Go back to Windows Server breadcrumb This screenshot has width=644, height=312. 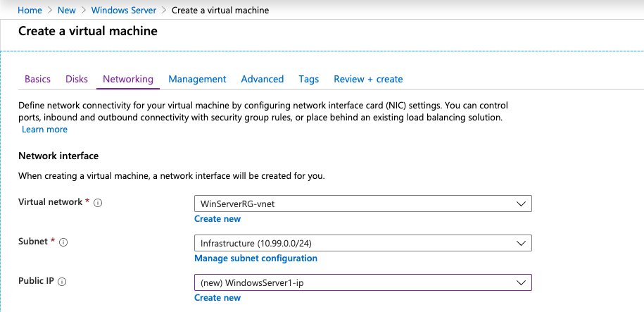pos(124,11)
